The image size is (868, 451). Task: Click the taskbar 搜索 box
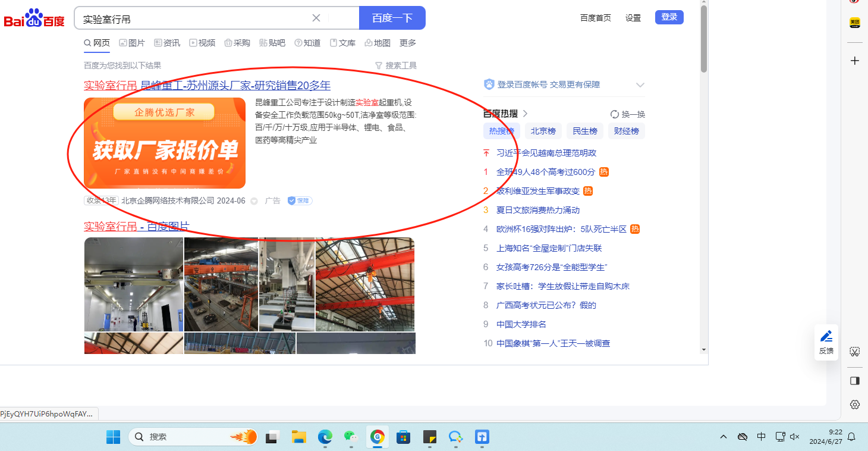coord(194,437)
